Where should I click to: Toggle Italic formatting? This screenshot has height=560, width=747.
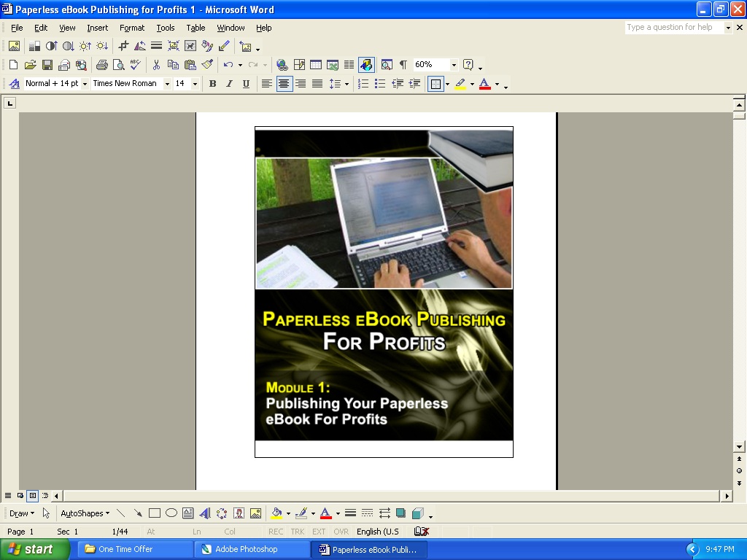[229, 84]
